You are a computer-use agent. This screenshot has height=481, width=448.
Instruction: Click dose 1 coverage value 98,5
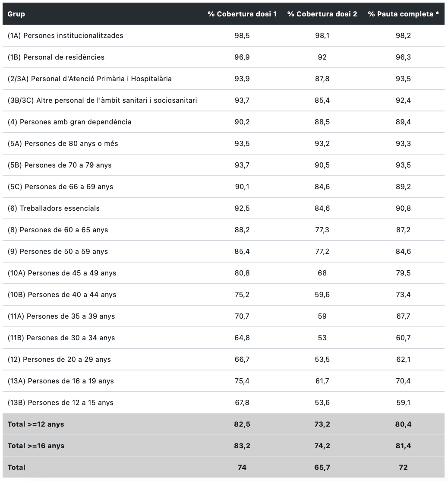click(x=242, y=36)
